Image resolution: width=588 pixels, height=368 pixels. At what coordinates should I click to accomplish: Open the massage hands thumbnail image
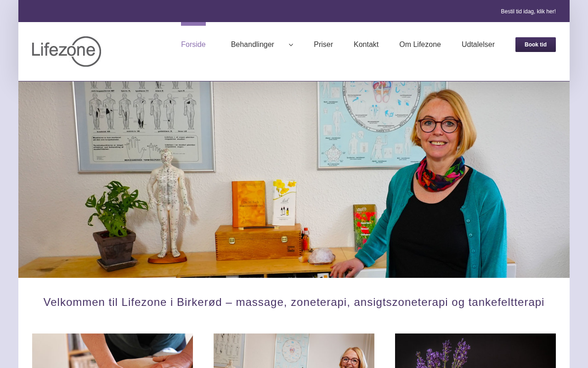[113, 351]
